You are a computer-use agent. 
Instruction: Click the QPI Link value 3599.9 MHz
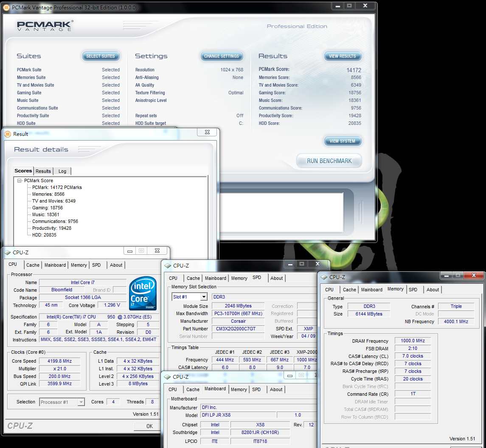pyautogui.click(x=59, y=383)
